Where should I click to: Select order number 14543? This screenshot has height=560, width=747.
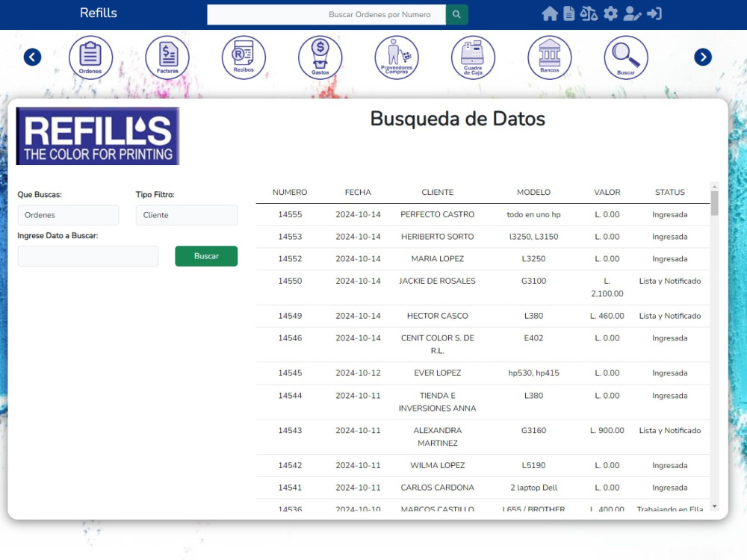[x=290, y=431]
